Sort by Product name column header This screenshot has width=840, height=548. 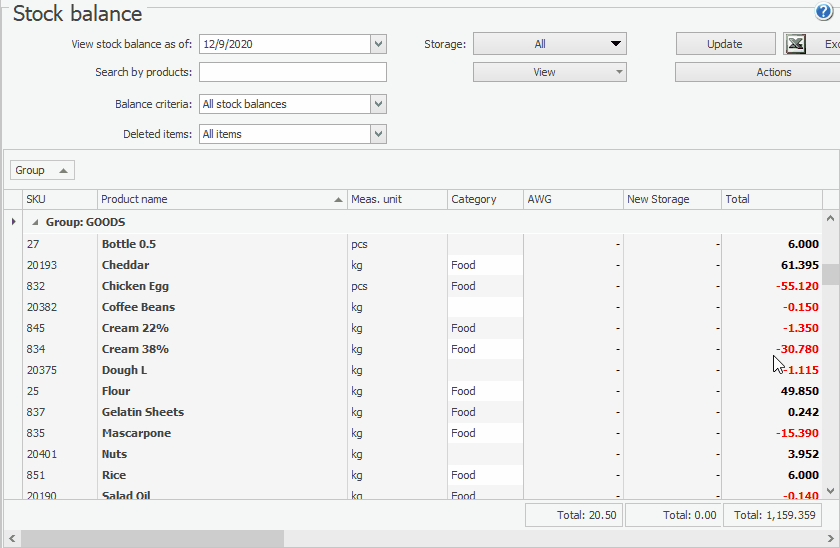(222, 199)
